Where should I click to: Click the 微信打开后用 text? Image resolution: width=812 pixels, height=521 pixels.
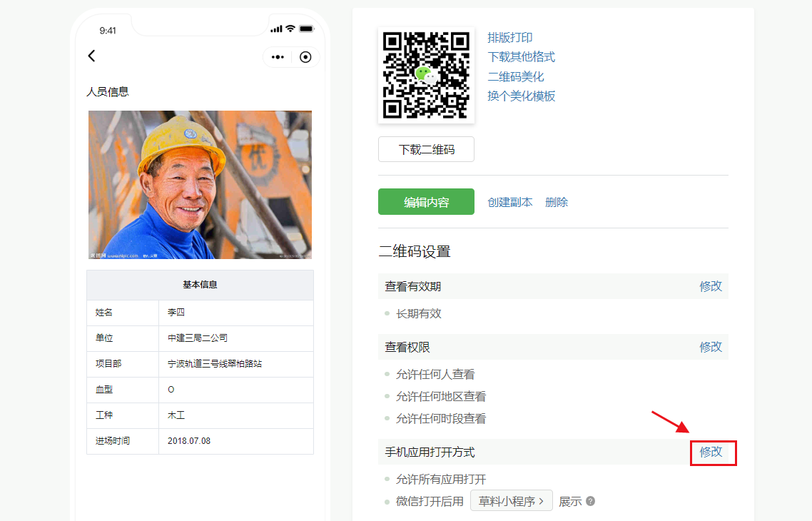click(430, 501)
